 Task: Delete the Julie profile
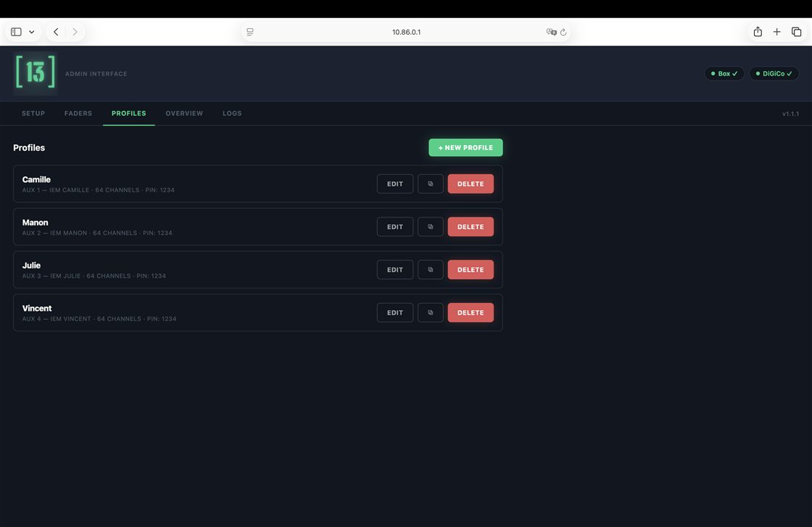[x=471, y=270]
